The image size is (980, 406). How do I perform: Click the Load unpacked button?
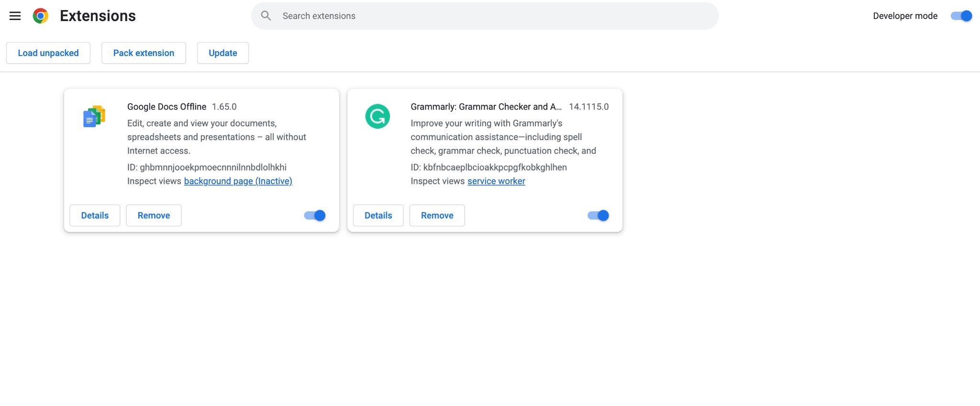[x=48, y=53]
